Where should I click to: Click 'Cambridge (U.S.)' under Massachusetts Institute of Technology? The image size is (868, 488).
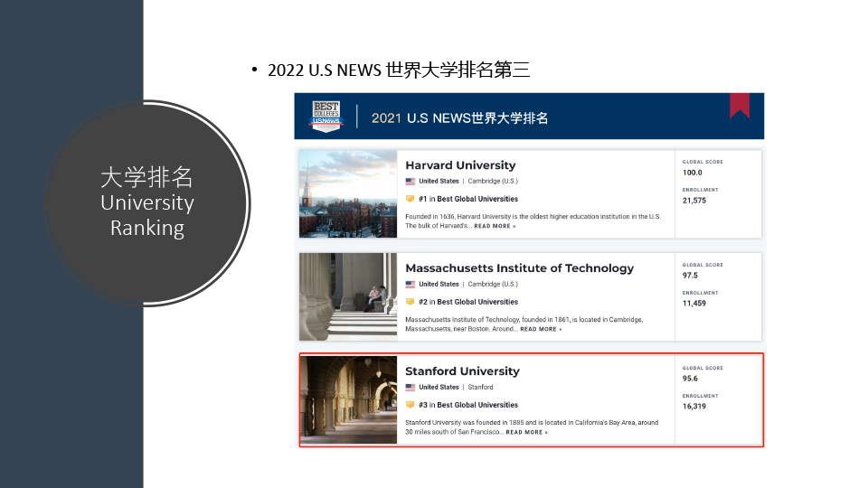pyautogui.click(x=493, y=284)
